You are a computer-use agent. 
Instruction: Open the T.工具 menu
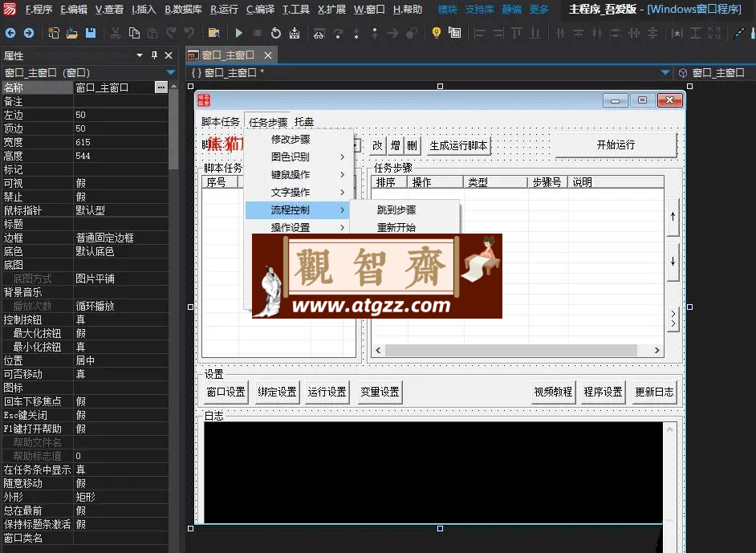coord(295,9)
